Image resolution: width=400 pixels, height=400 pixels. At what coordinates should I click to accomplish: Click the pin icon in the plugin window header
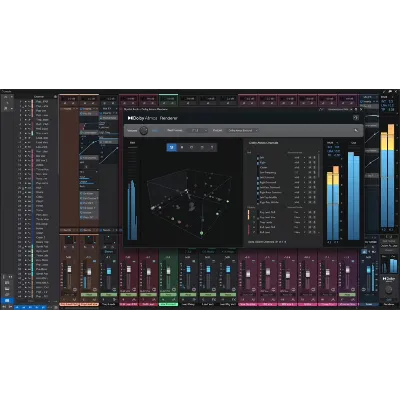click(356, 109)
